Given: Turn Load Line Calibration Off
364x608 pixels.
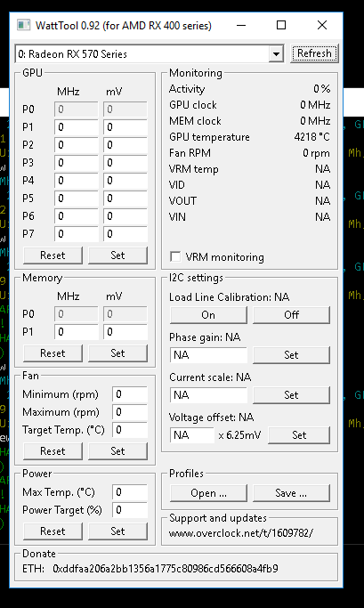Looking at the screenshot, I should click(292, 315).
